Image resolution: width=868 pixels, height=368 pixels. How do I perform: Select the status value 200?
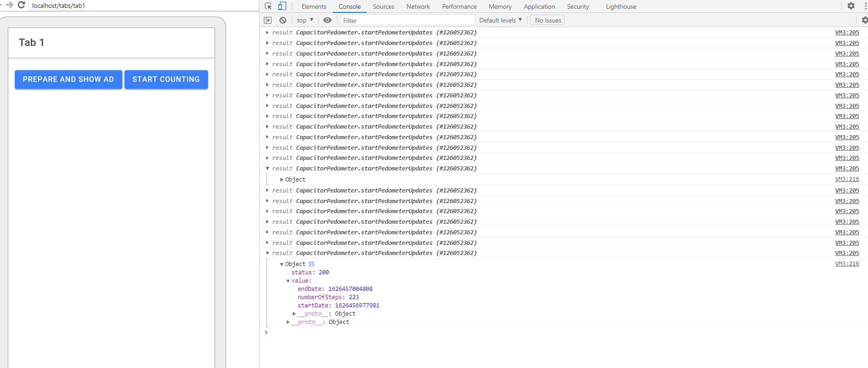[324, 272]
